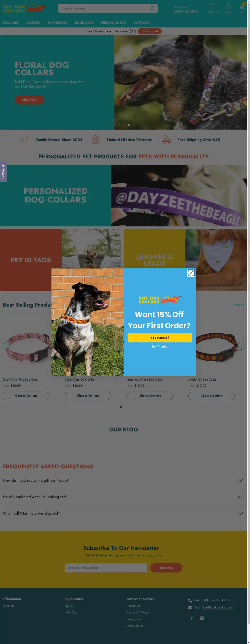Focus the newsletter email address field
Image resolution: width=250 pixels, height=644 pixels.
(x=106, y=568)
